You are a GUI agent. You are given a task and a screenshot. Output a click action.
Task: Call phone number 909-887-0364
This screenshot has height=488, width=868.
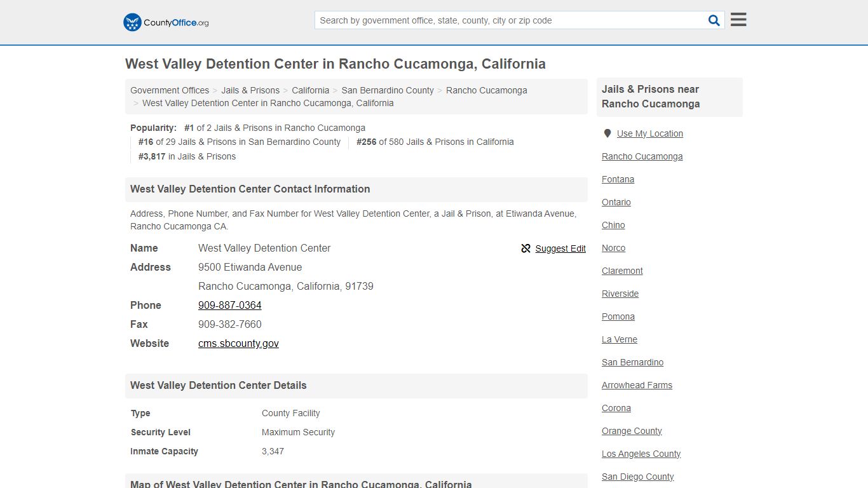[x=230, y=305]
